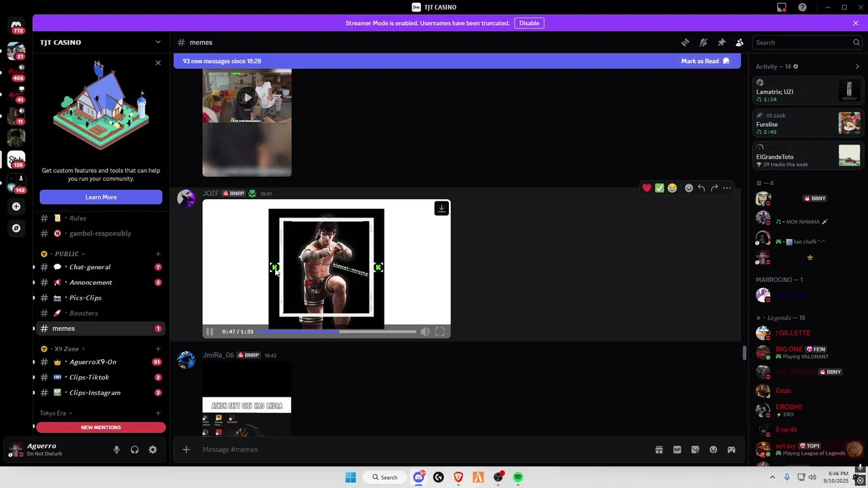Open the GIF picker
Image resolution: width=868 pixels, height=488 pixels.
(677, 449)
